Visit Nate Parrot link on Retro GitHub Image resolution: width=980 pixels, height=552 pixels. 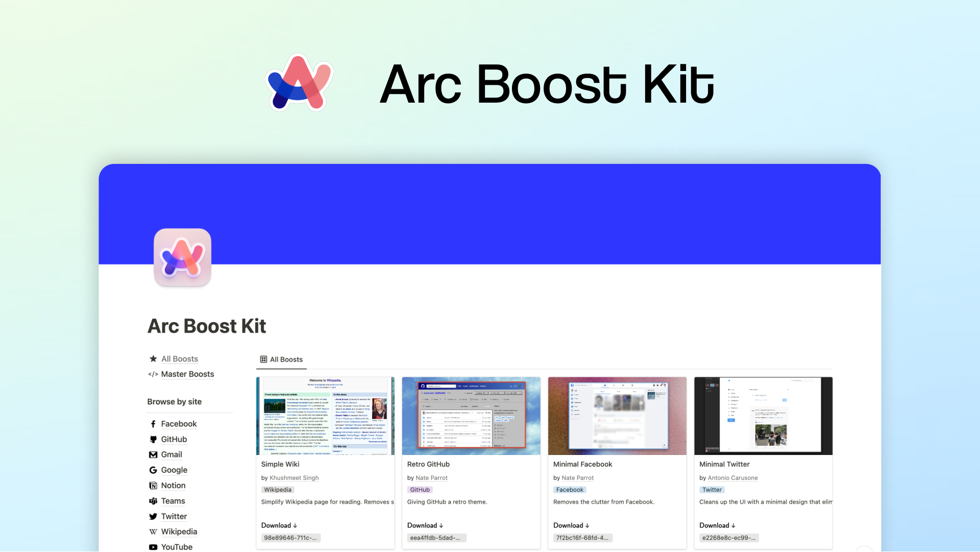click(431, 478)
